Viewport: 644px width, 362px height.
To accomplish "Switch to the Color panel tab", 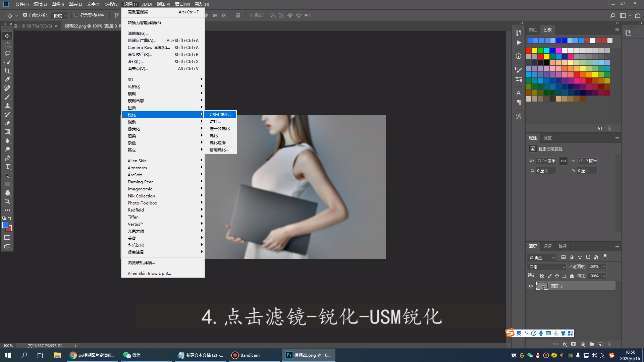I will (x=533, y=30).
